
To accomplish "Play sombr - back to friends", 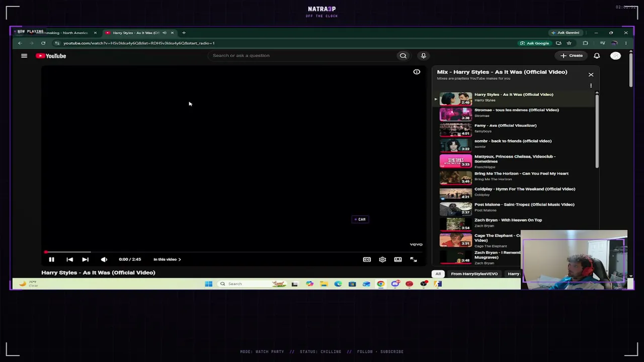I will click(513, 141).
